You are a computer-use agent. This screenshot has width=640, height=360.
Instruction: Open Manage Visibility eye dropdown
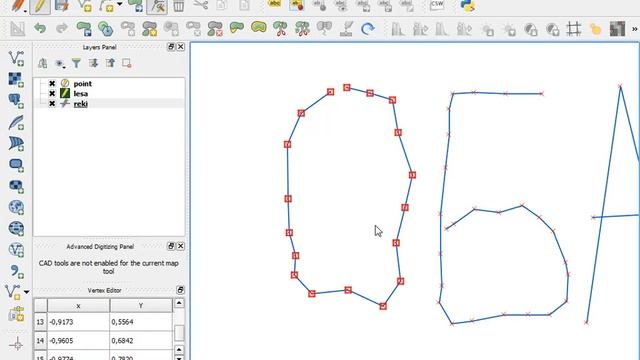point(60,64)
